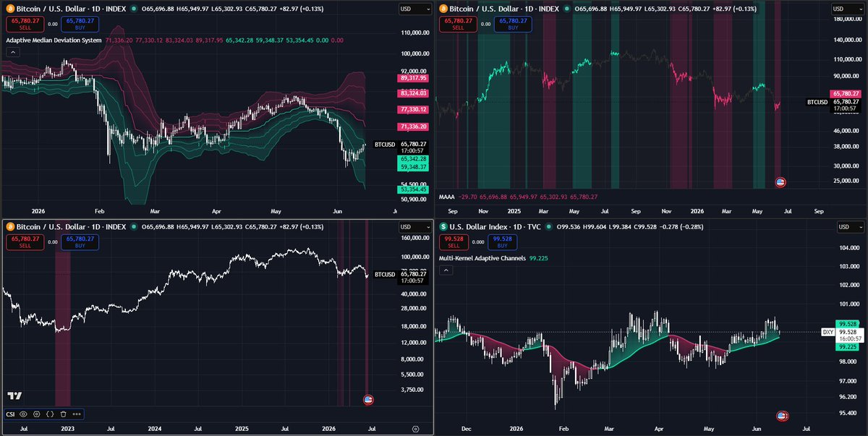Click 2025 on top-right time axis
This screenshot has width=868, height=436.
[514, 211]
